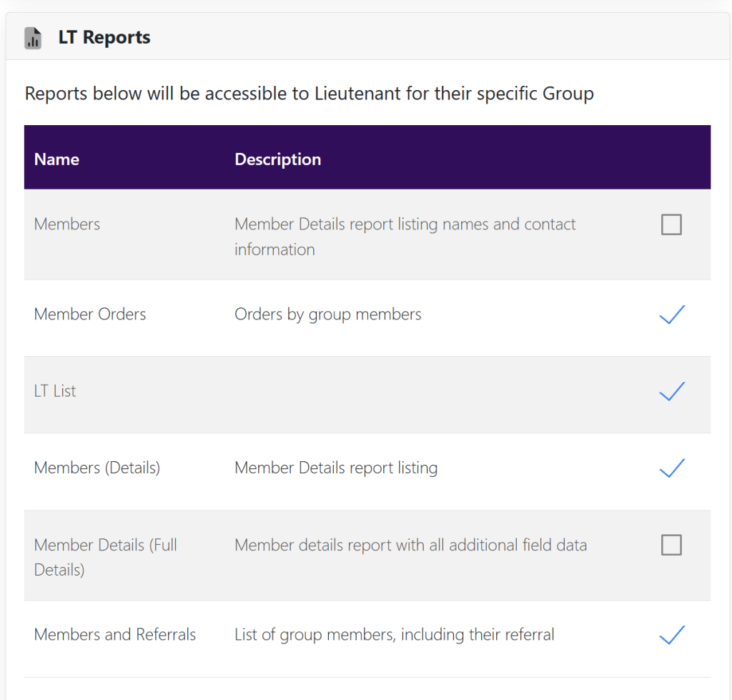732x700 pixels.
Task: Click the 'Orders by group members' description
Action: coord(328,315)
